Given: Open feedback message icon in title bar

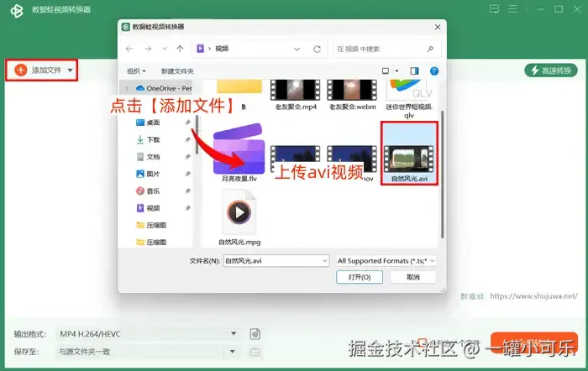Looking at the screenshot, I should [x=494, y=9].
